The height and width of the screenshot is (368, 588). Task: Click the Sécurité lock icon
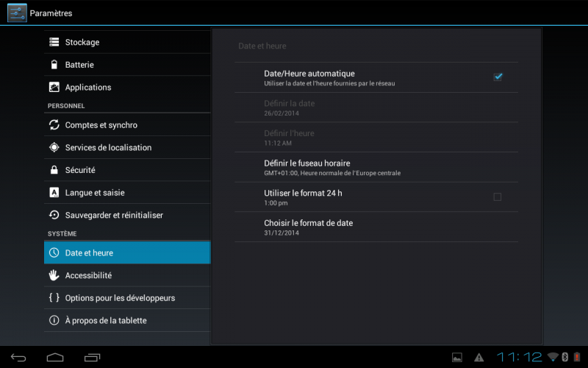pyautogui.click(x=54, y=170)
